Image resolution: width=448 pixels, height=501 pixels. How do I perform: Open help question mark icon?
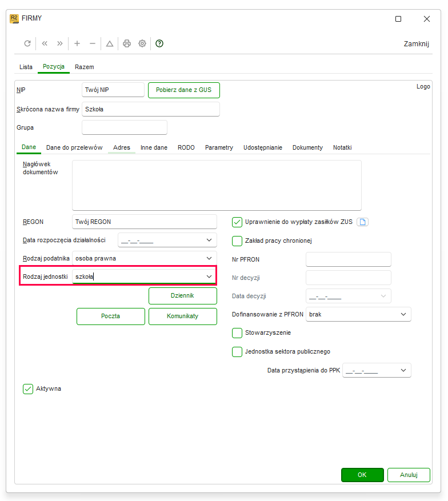pyautogui.click(x=159, y=43)
